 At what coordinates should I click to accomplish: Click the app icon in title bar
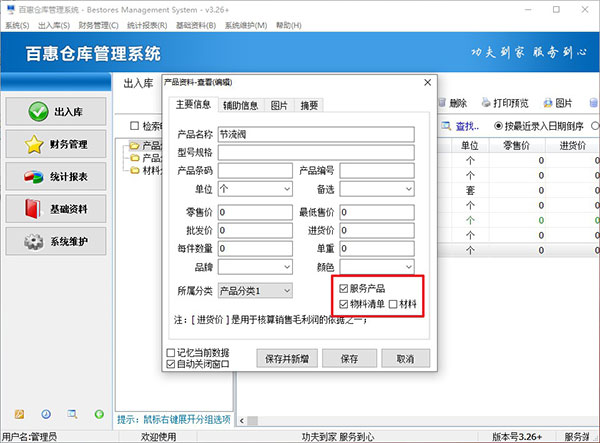pyautogui.click(x=11, y=9)
